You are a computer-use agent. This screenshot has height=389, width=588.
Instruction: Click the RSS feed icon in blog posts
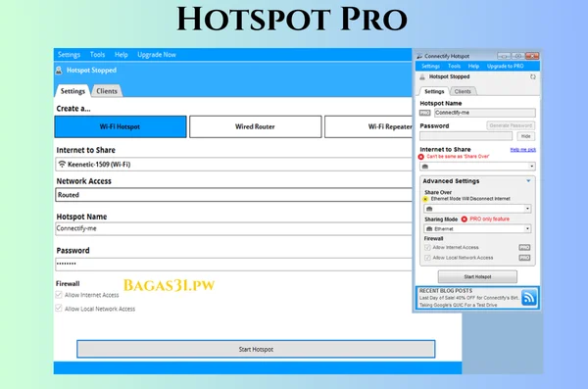[529, 298]
